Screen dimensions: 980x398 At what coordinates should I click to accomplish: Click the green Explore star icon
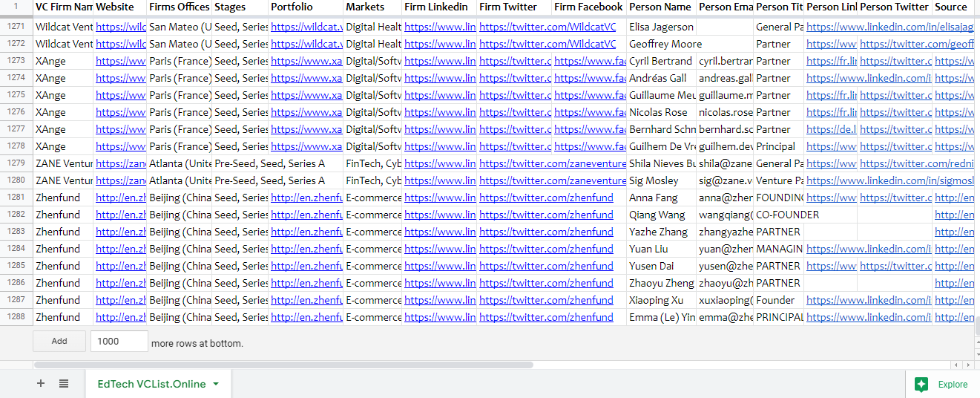922,384
